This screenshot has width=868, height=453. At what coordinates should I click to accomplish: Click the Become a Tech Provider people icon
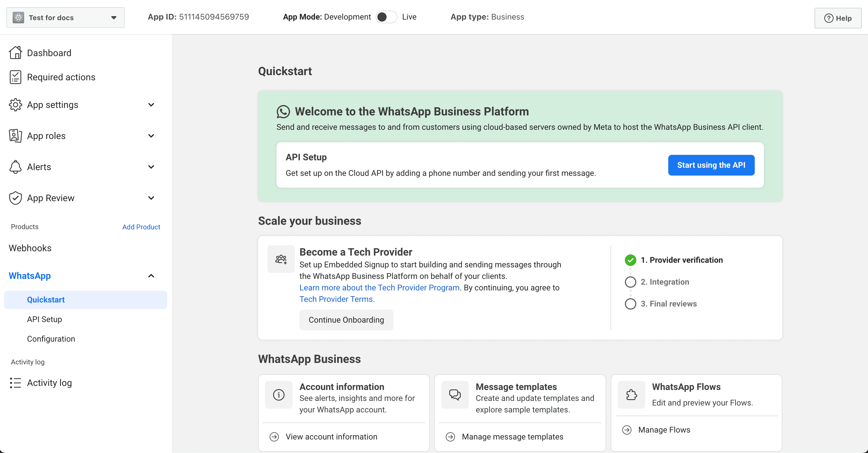coord(281,259)
